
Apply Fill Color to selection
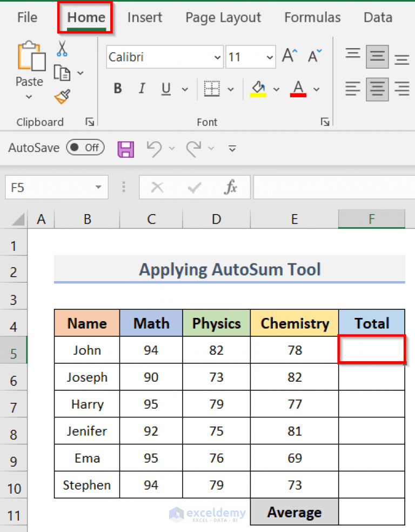[x=258, y=89]
